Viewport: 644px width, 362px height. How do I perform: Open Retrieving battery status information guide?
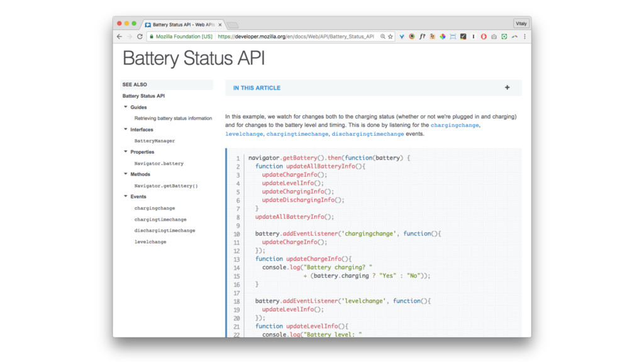tap(173, 118)
